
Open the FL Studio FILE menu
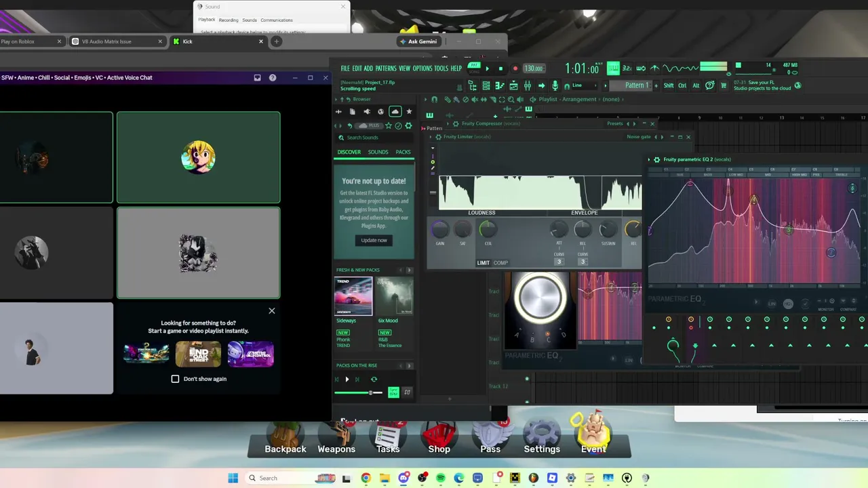tap(345, 68)
